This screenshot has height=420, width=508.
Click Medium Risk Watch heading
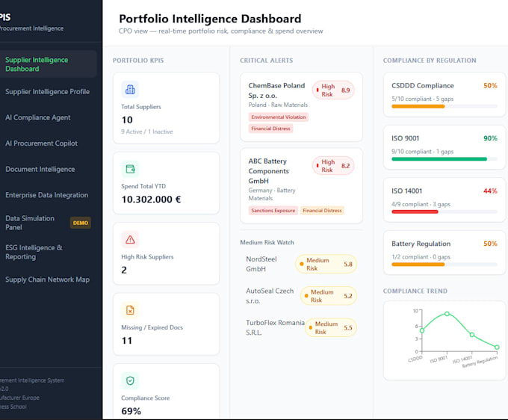(267, 242)
